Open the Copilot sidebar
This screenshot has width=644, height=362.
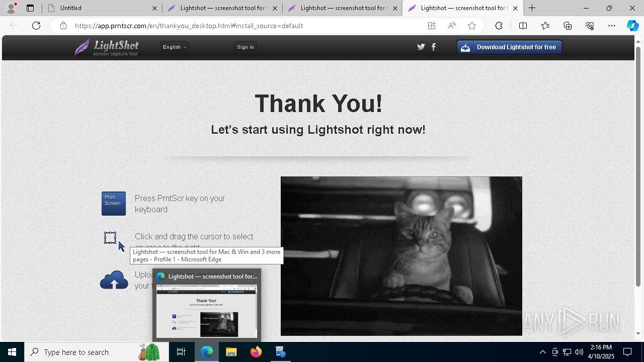tap(633, 26)
